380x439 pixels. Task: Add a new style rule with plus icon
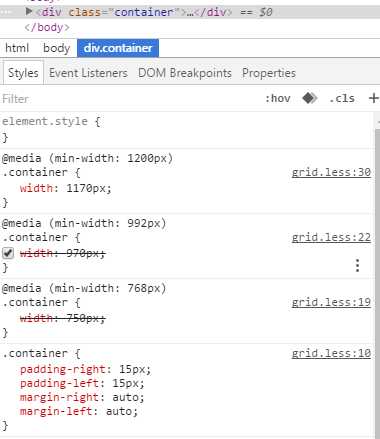pos(374,98)
